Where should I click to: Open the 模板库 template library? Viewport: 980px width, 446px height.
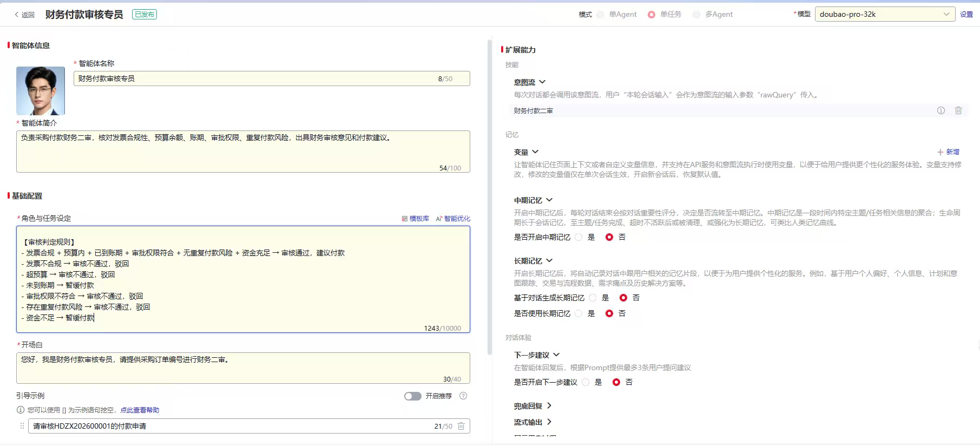(x=415, y=219)
